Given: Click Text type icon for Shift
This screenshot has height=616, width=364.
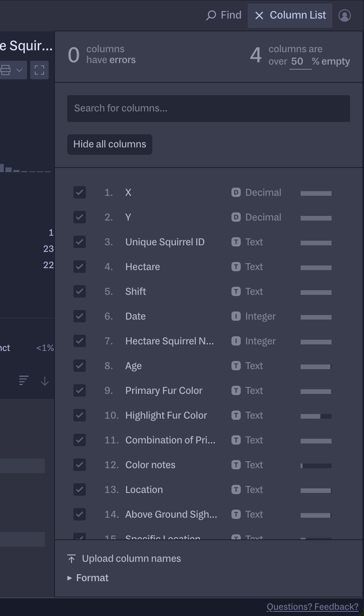Looking at the screenshot, I should click(236, 291).
